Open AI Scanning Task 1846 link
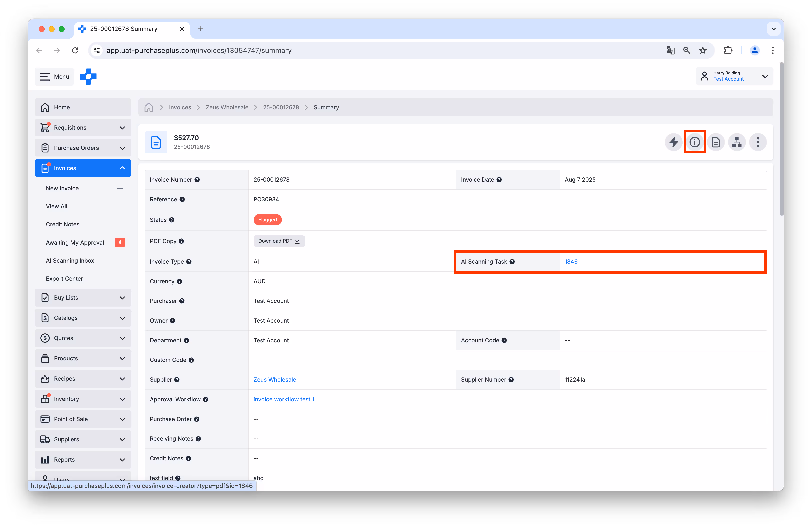This screenshot has width=812, height=528. (x=571, y=262)
